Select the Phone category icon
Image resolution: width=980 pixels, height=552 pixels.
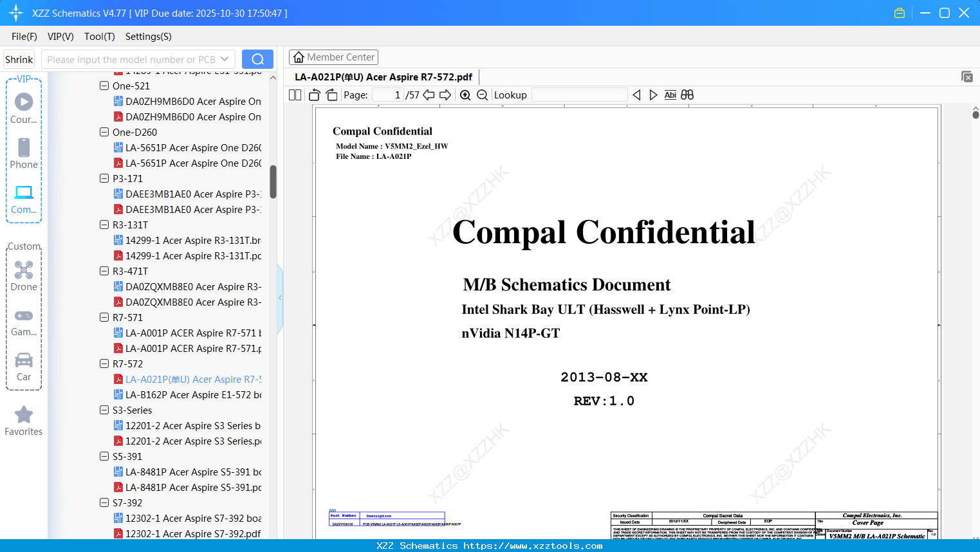(x=24, y=153)
